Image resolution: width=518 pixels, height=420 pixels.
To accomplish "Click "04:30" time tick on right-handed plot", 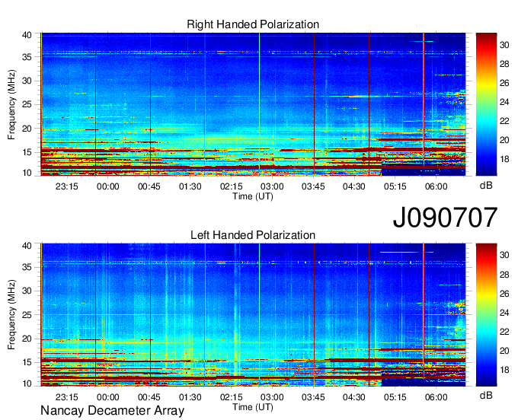I will (354, 186).
